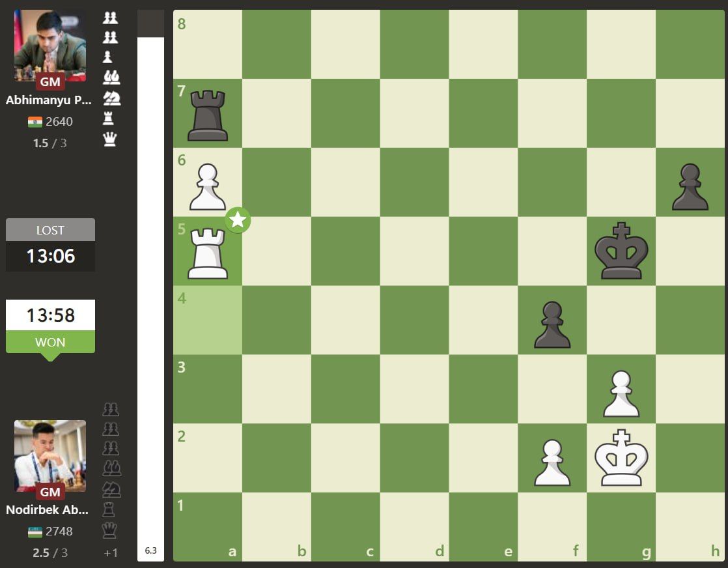The height and width of the screenshot is (568, 728).
Task: Select the white pawn on a6
Action: coord(208,186)
